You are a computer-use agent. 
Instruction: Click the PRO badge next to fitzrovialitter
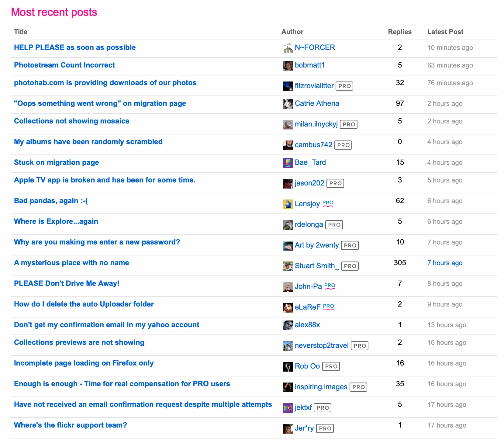coord(344,86)
